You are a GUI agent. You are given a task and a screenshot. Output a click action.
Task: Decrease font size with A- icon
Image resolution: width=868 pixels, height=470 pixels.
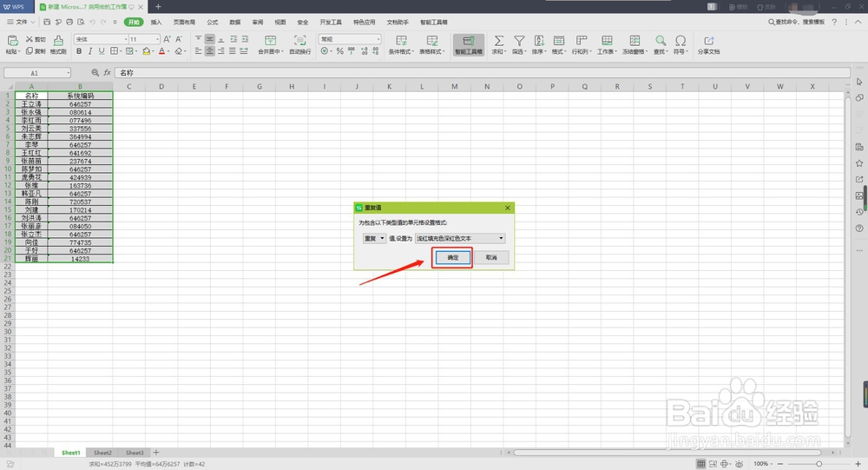(178, 39)
